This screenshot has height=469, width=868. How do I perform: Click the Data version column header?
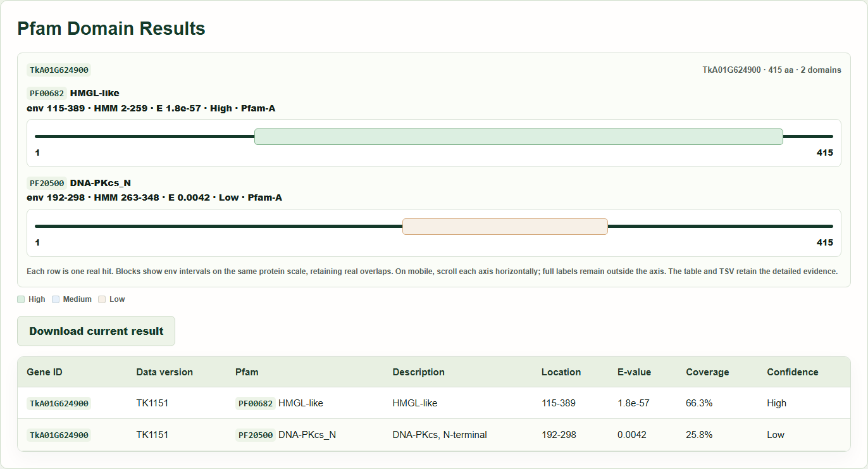point(164,372)
